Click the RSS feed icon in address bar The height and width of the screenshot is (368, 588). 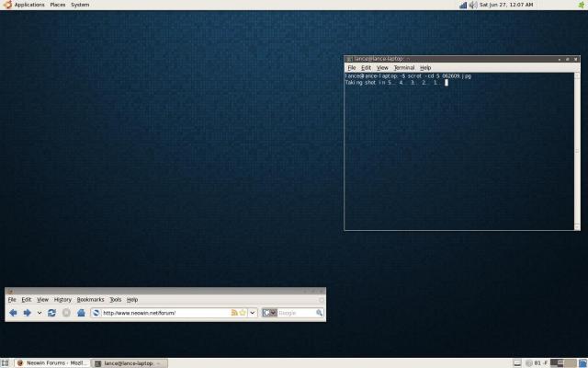(x=234, y=313)
